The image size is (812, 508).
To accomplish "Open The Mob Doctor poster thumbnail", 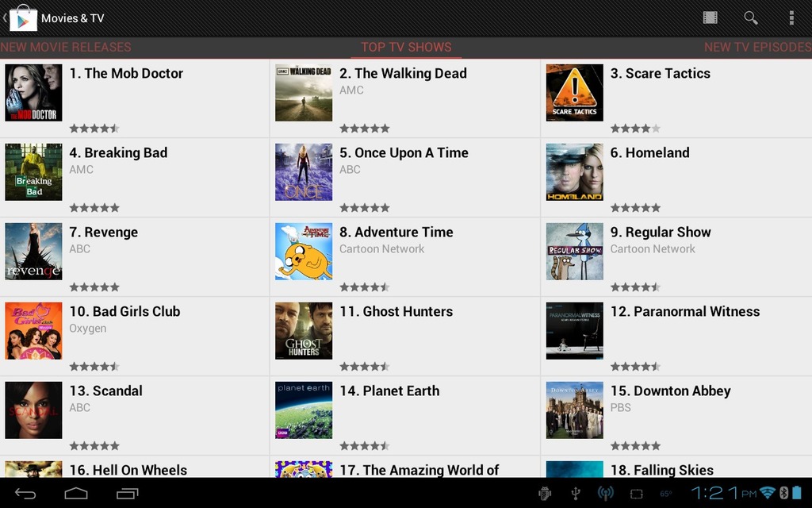I will (x=33, y=93).
